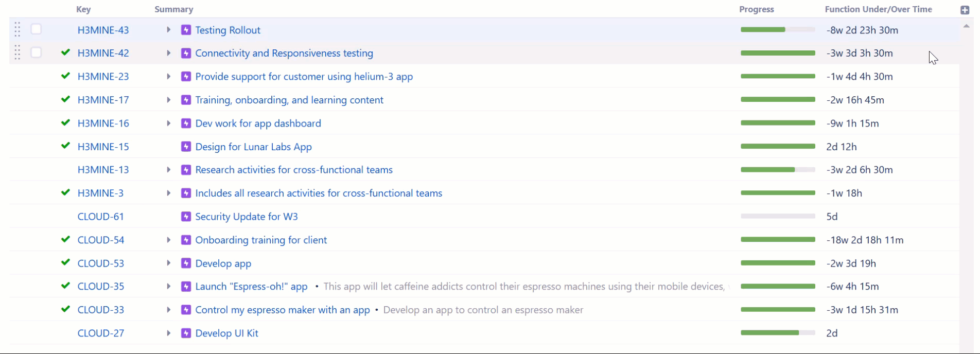
Task: Click the epic icon for Testing Rollout
Action: click(186, 30)
